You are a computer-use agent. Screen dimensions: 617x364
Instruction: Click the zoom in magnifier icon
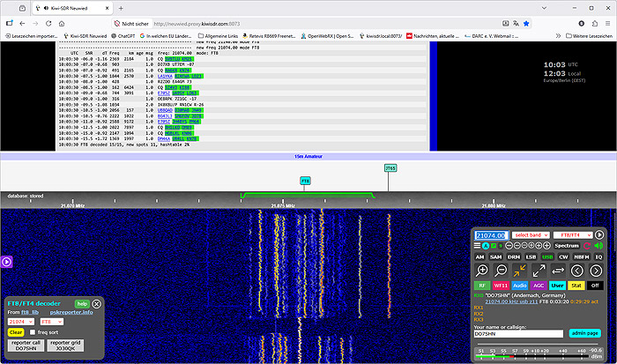click(481, 271)
